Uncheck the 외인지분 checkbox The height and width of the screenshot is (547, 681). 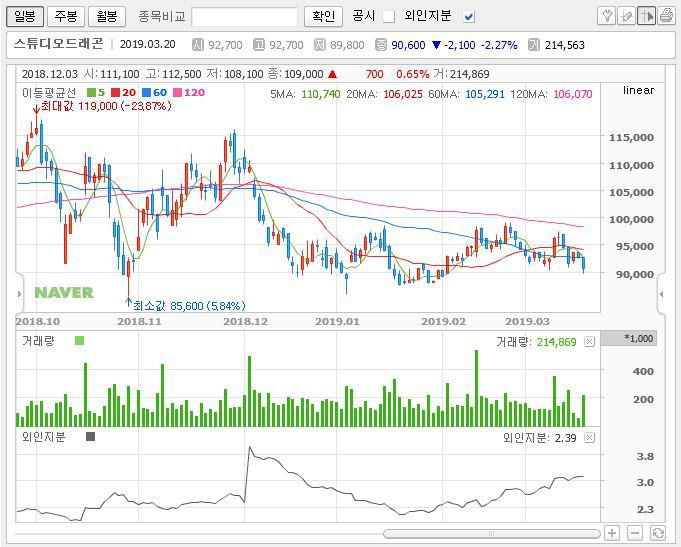coord(469,17)
